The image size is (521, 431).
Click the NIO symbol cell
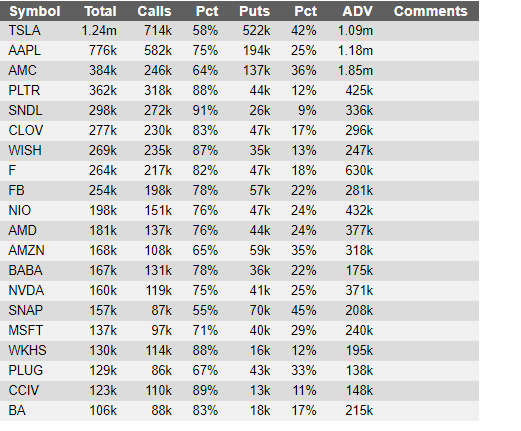[20, 211]
